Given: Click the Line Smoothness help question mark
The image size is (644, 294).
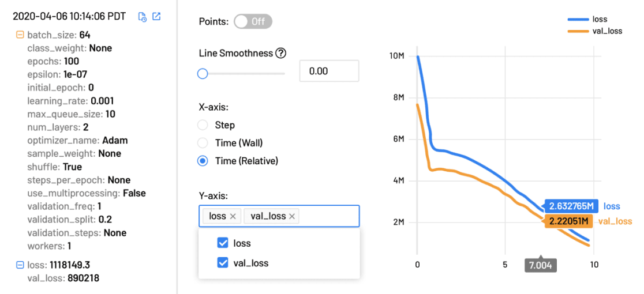Looking at the screenshot, I should [x=281, y=53].
